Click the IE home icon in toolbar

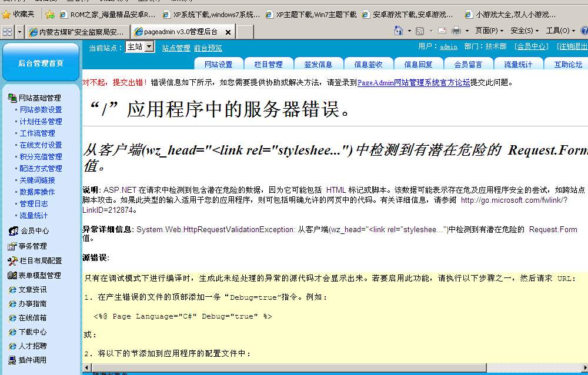(x=398, y=31)
